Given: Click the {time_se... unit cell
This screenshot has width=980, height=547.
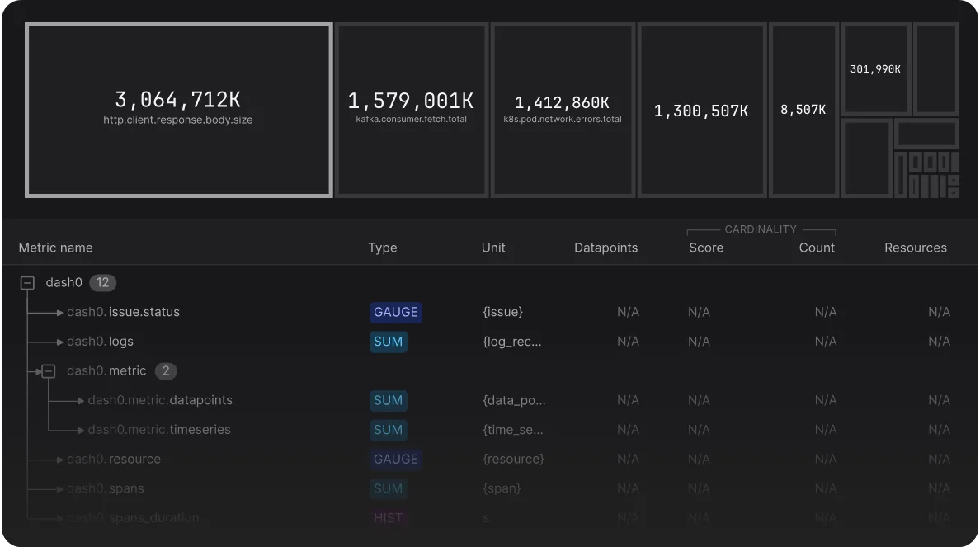Looking at the screenshot, I should tap(512, 430).
